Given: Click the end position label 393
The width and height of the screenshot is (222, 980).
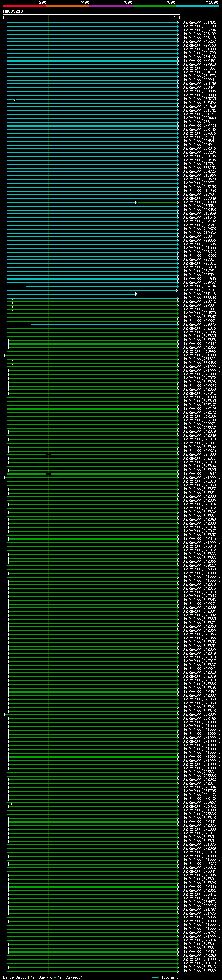Looking at the screenshot, I should click(x=175, y=17).
